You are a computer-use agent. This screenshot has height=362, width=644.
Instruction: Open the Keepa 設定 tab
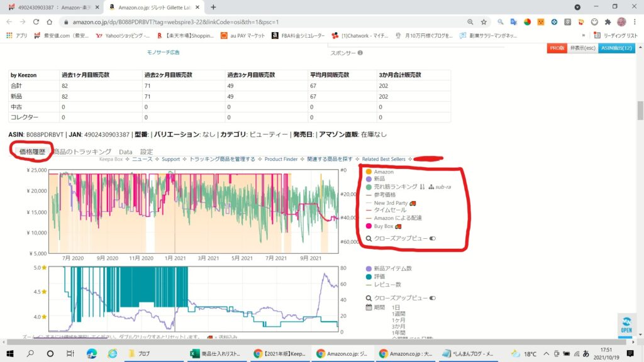[x=147, y=151]
